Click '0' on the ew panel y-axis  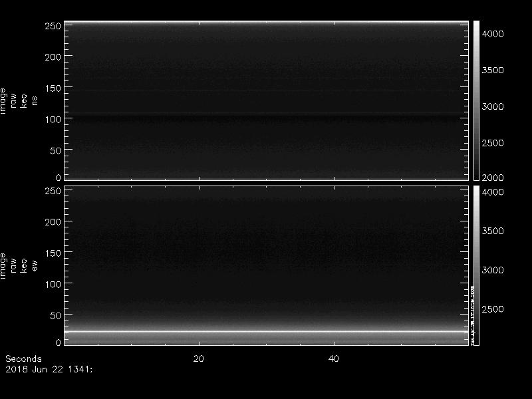point(59,342)
